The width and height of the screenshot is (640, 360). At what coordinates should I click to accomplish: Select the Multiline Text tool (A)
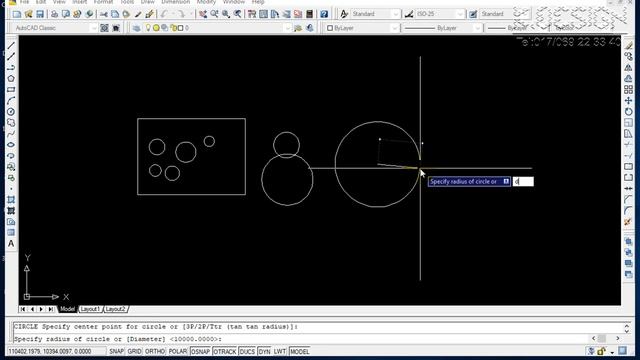11,244
